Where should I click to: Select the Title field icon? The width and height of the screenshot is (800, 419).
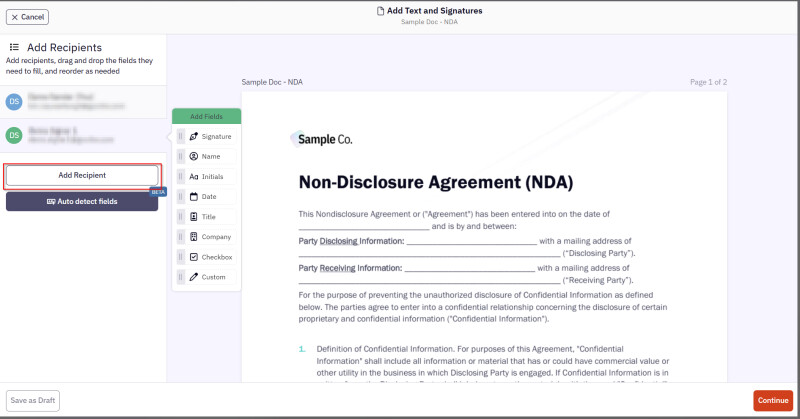[x=194, y=216]
